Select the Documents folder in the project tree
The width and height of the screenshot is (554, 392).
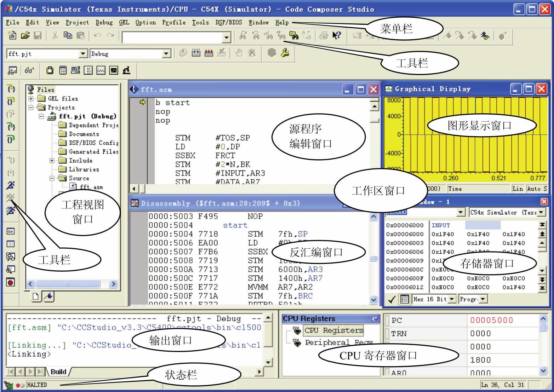tap(84, 134)
